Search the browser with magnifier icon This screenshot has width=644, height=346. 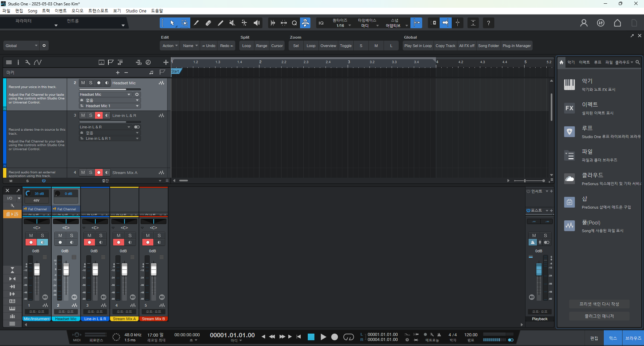pos(638,62)
